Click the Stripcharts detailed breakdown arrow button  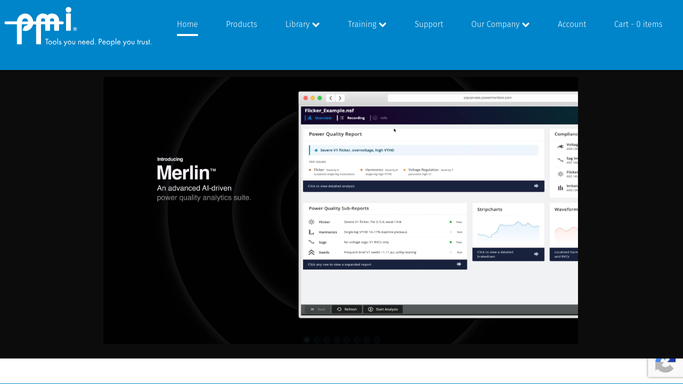pos(536,254)
